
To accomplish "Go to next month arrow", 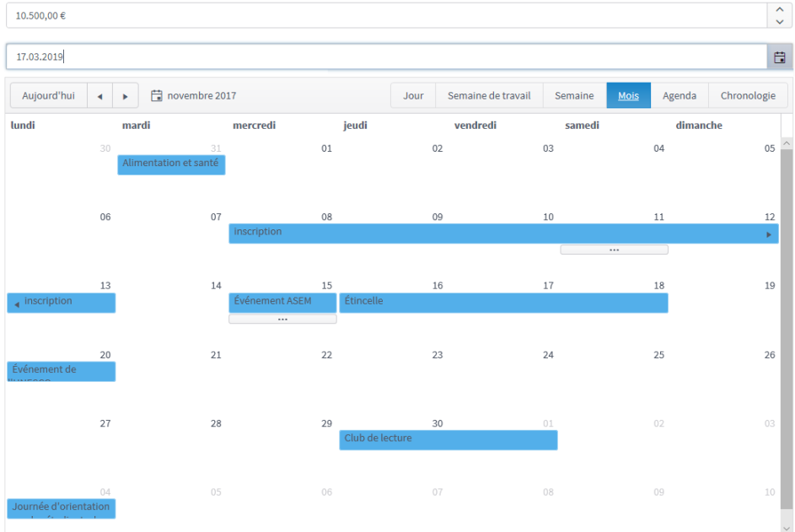I will pyautogui.click(x=126, y=96).
